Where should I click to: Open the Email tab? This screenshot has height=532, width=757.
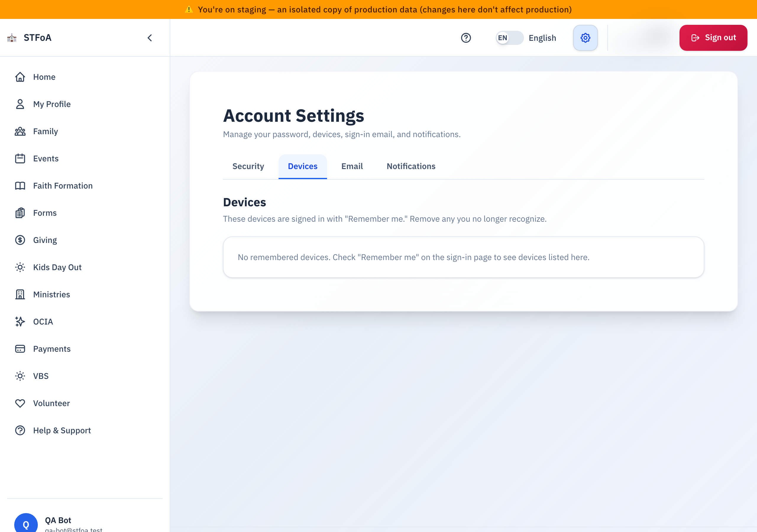point(352,166)
